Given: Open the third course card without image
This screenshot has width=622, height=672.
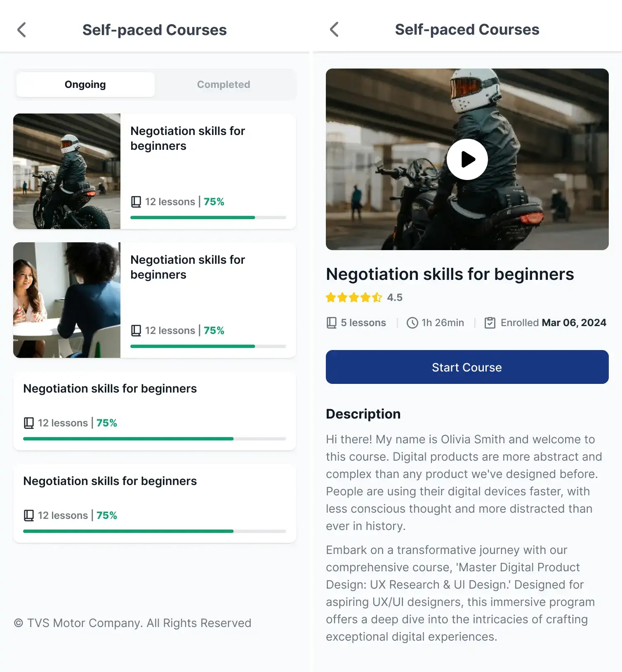Looking at the screenshot, I should (155, 411).
